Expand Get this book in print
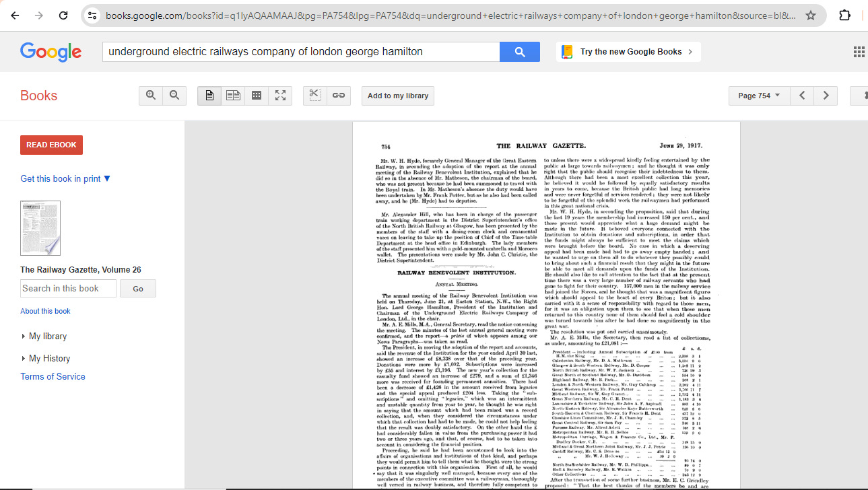The width and height of the screenshot is (868, 490). pos(65,178)
